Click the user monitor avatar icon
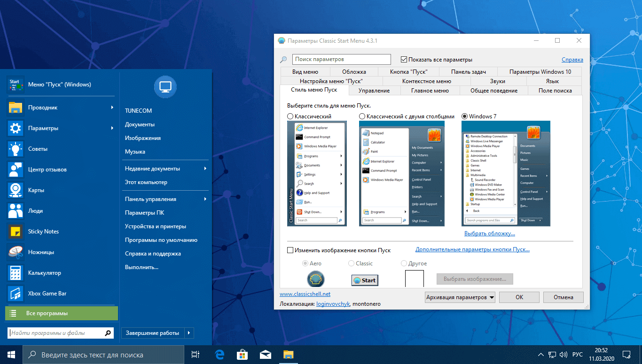This screenshot has width=642, height=364. [165, 86]
